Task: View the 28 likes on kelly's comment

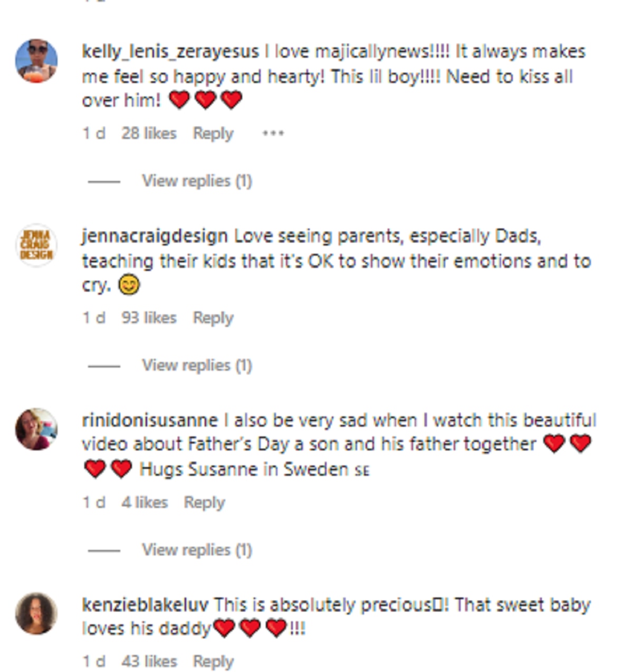Action: click(x=149, y=134)
